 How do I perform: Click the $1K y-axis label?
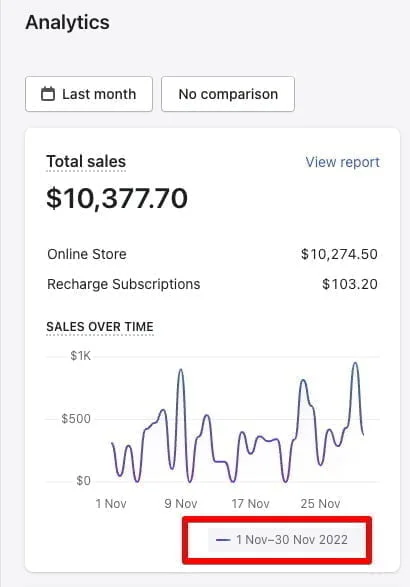81,356
